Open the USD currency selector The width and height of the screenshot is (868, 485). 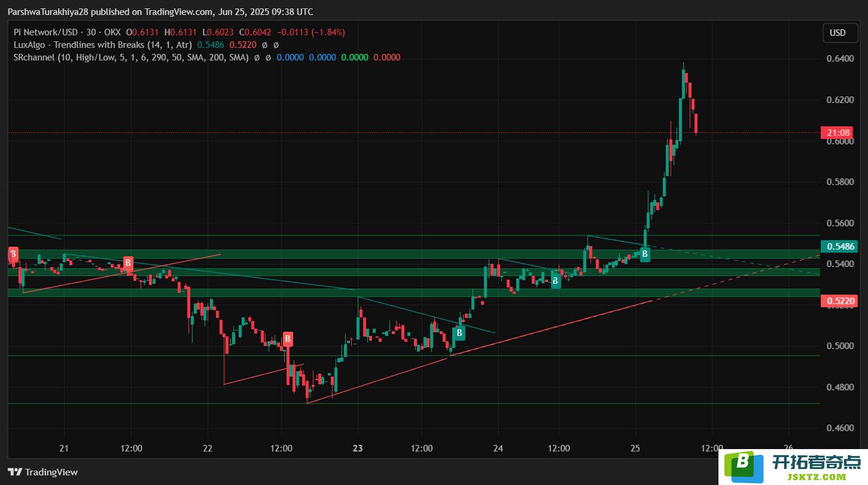[837, 33]
